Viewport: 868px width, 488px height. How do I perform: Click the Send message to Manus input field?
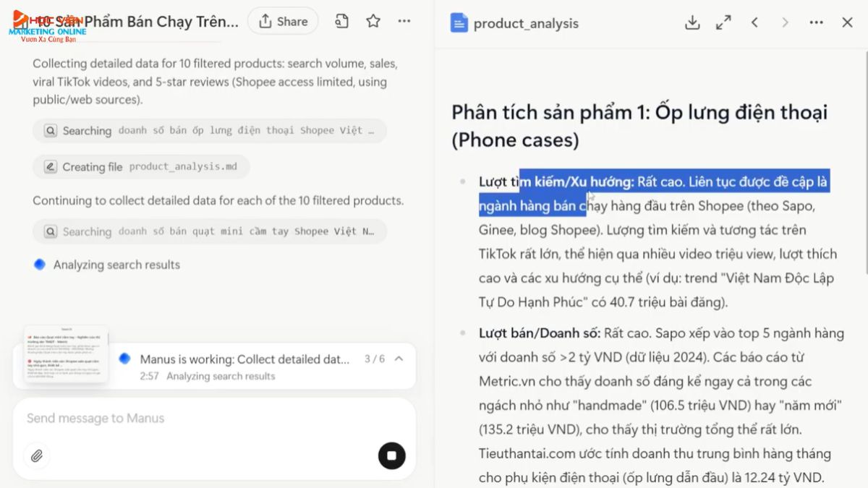214,419
